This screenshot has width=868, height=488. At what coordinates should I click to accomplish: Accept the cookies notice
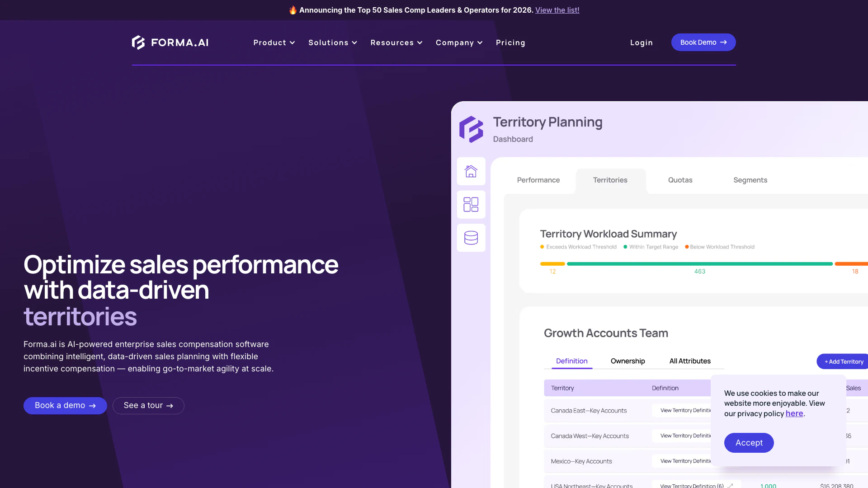pos(749,443)
